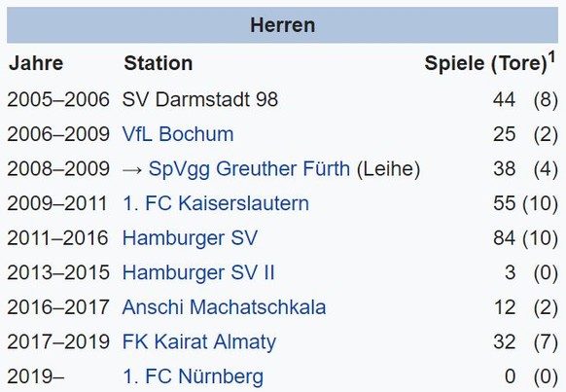Open the Hamburger SV II link

pyautogui.click(x=198, y=272)
